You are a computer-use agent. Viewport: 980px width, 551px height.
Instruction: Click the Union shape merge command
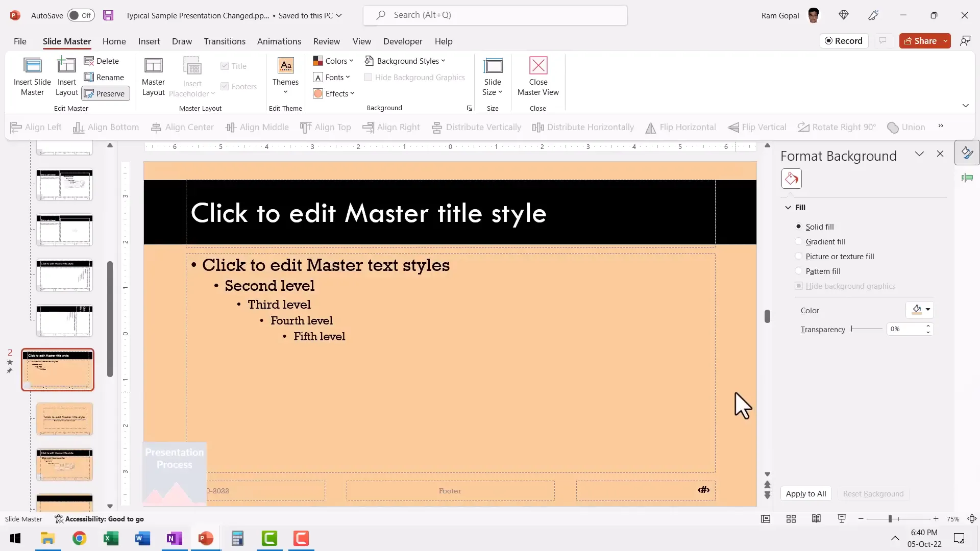click(x=906, y=127)
